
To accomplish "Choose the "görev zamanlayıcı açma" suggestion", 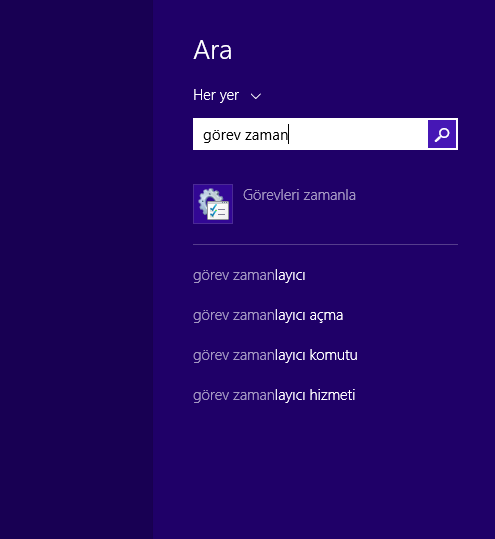I will click(268, 316).
